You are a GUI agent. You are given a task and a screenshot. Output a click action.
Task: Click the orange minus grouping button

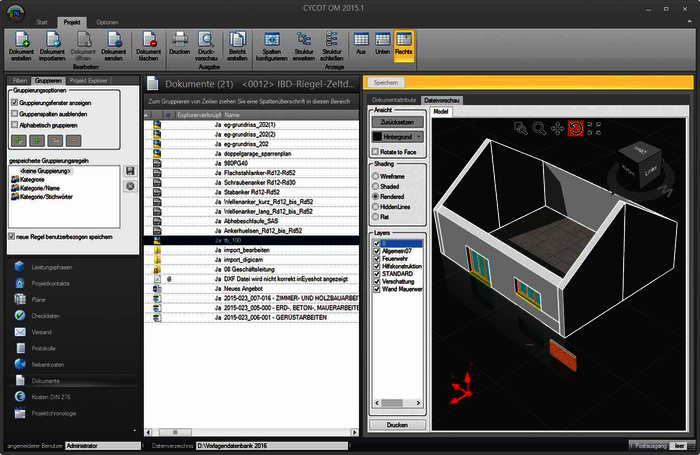[74, 141]
